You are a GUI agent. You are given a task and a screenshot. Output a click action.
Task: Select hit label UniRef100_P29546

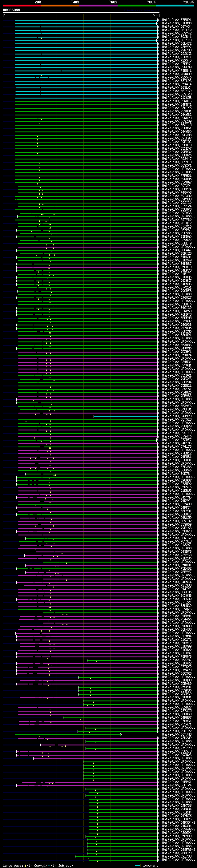tap(176, 78)
